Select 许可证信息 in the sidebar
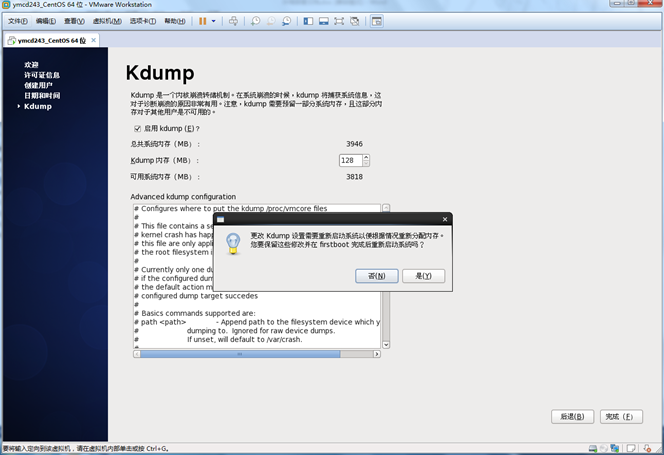 42,75
